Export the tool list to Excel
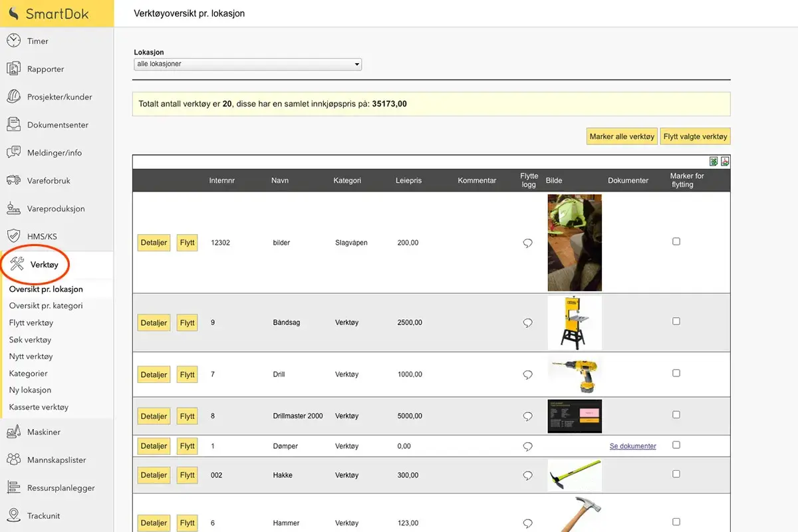798x532 pixels. coord(714,162)
